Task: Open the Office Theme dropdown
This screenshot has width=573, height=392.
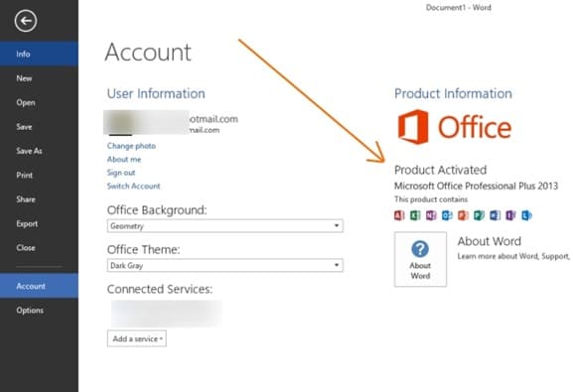Action: pos(225,265)
